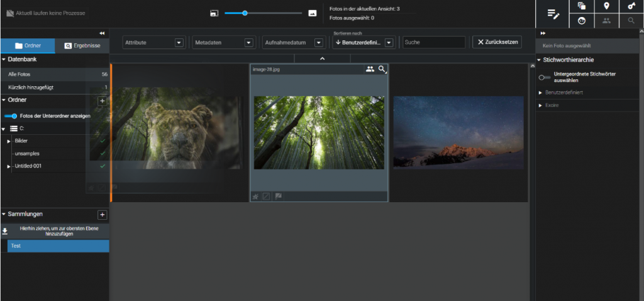Screen dimensions: 644x301
Task: Select the Ordner tab
Action: click(28, 46)
